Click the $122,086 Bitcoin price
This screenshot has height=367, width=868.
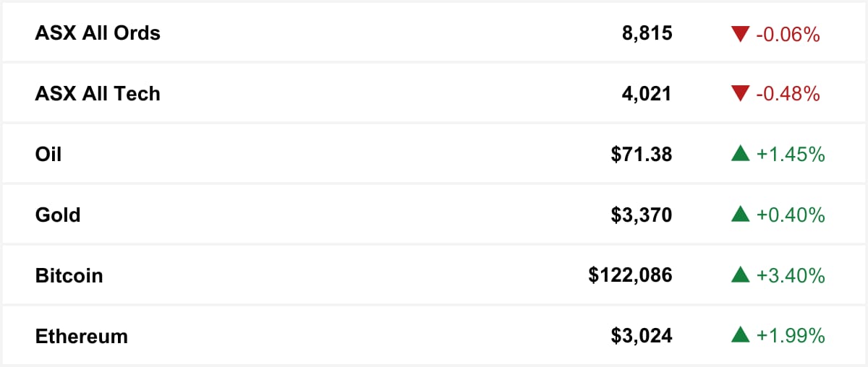[x=630, y=276]
